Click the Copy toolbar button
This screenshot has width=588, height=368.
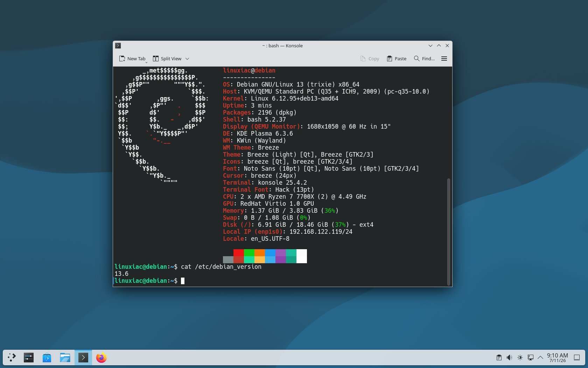(x=370, y=59)
